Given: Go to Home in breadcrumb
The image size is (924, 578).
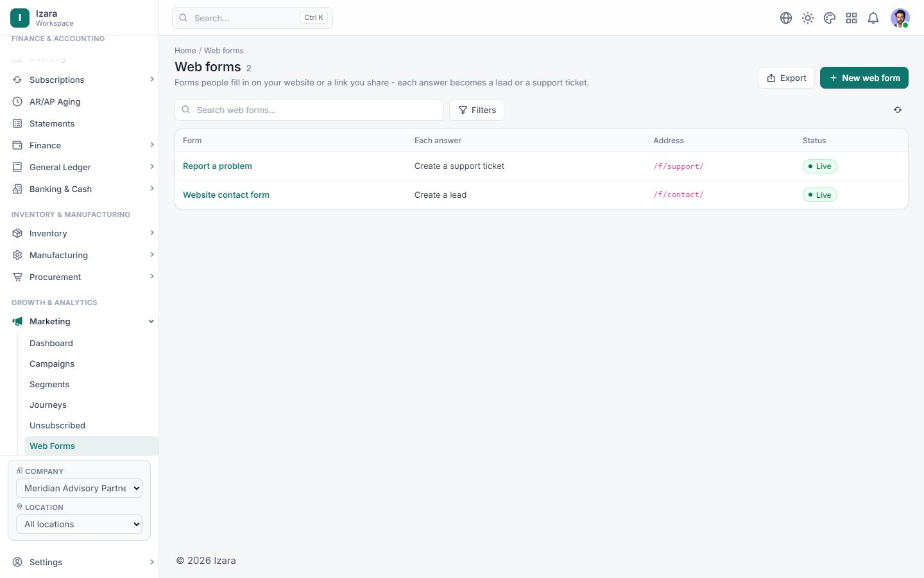Looking at the screenshot, I should 185,51.
